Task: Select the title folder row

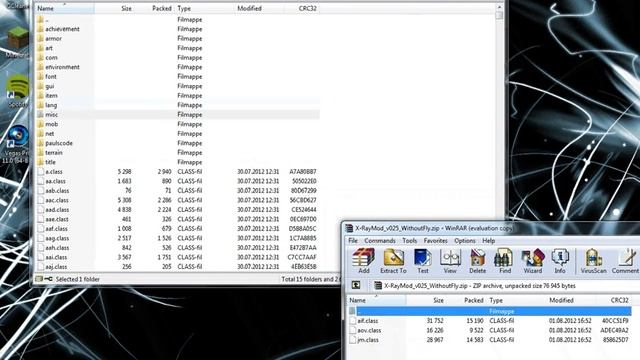Action: [178, 162]
